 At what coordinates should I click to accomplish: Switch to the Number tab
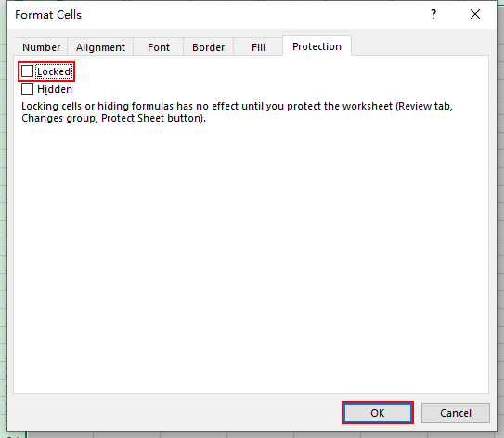click(x=41, y=47)
